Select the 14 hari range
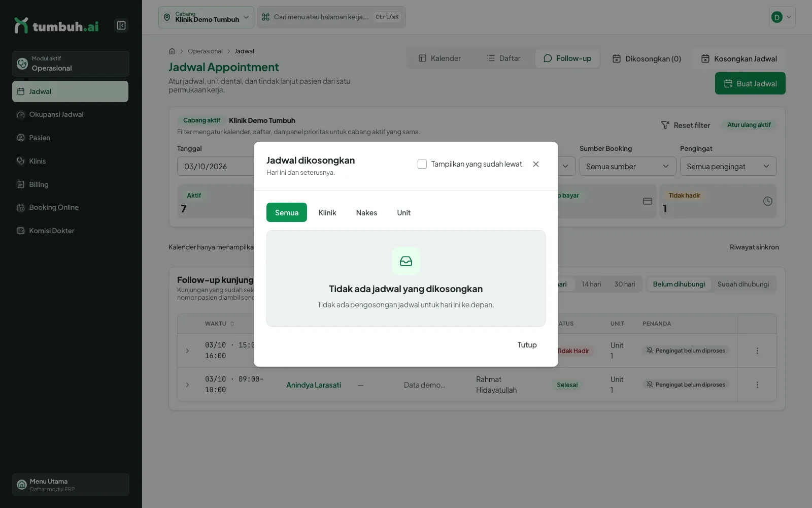The image size is (812, 508). point(591,284)
